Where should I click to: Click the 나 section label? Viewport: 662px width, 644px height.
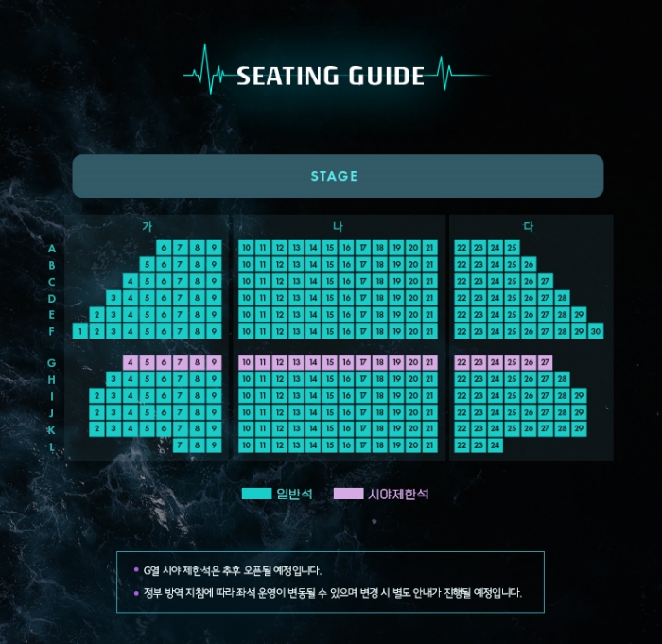pos(338,227)
